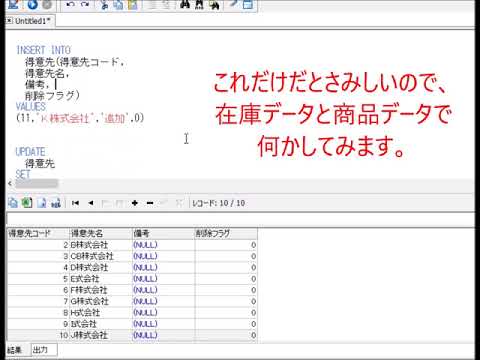This screenshot has width=480, height=360.
Task: Go to previous record in results
Action: (x=91, y=203)
